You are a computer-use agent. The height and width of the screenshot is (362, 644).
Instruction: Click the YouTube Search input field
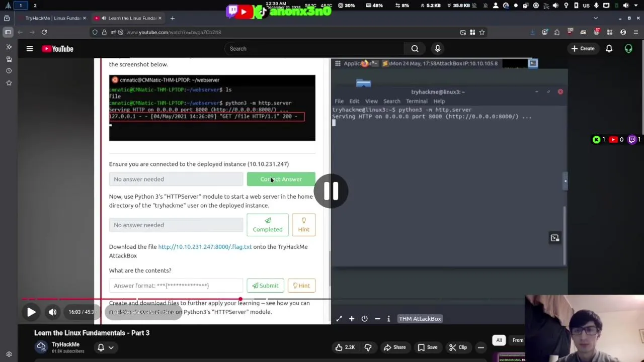(314, 49)
